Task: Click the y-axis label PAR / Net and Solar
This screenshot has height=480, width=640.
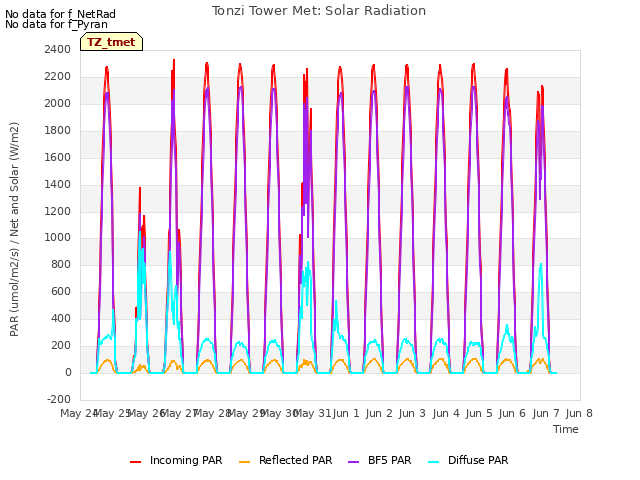Action: (x=14, y=229)
